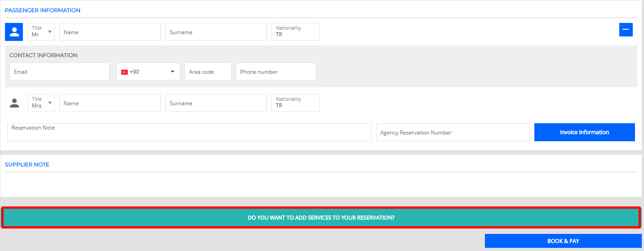The width and height of the screenshot is (644, 251).
Task: Click the Email input field
Action: click(59, 72)
